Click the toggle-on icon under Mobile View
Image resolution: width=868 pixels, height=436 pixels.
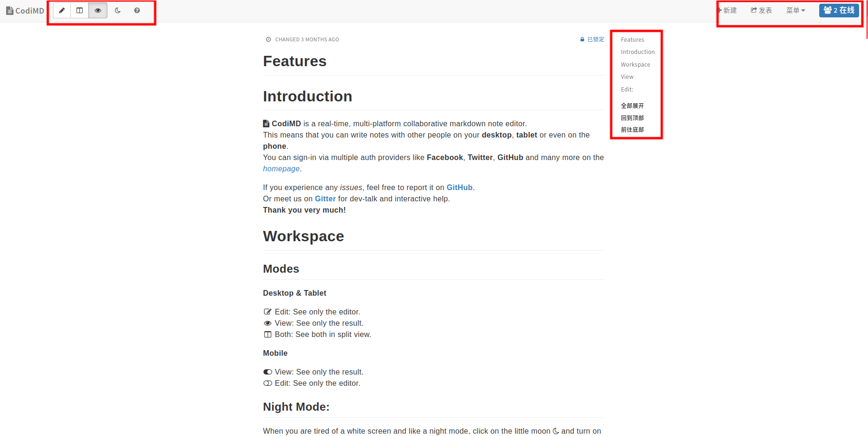point(267,372)
